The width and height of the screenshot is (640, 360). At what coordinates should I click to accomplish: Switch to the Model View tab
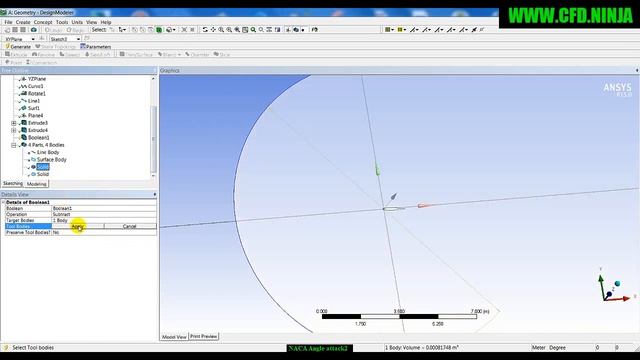pos(174,337)
